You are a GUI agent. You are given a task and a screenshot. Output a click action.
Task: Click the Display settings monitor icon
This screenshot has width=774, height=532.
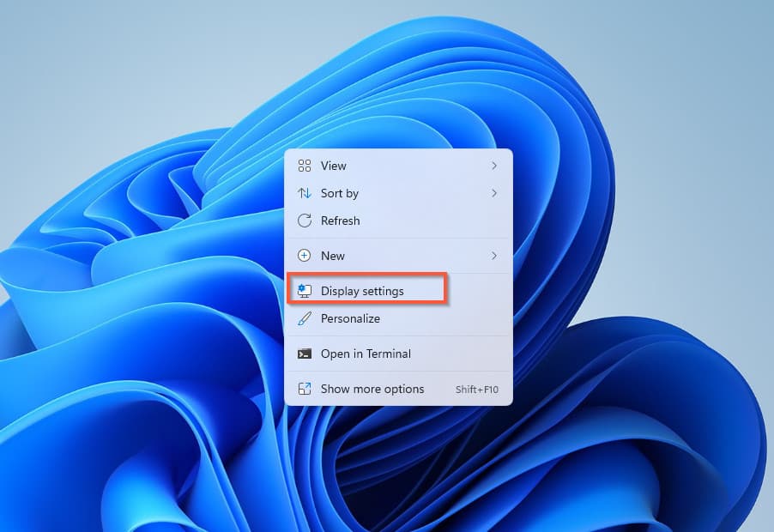[305, 291]
